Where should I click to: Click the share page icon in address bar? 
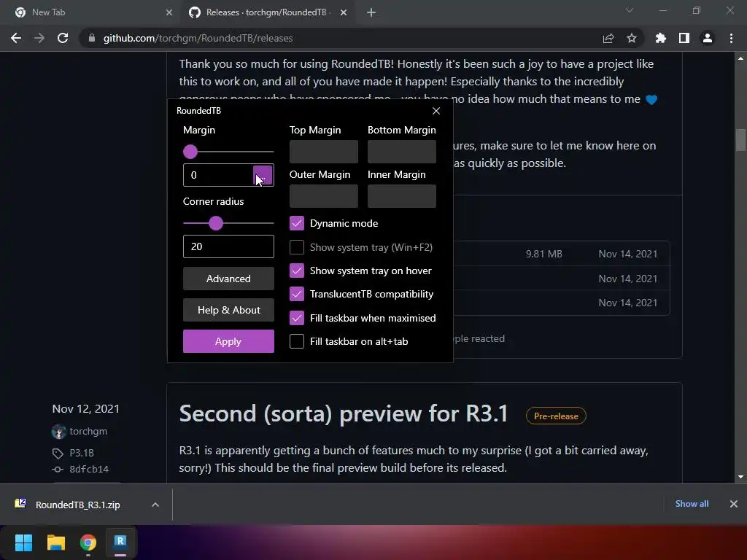pyautogui.click(x=608, y=38)
